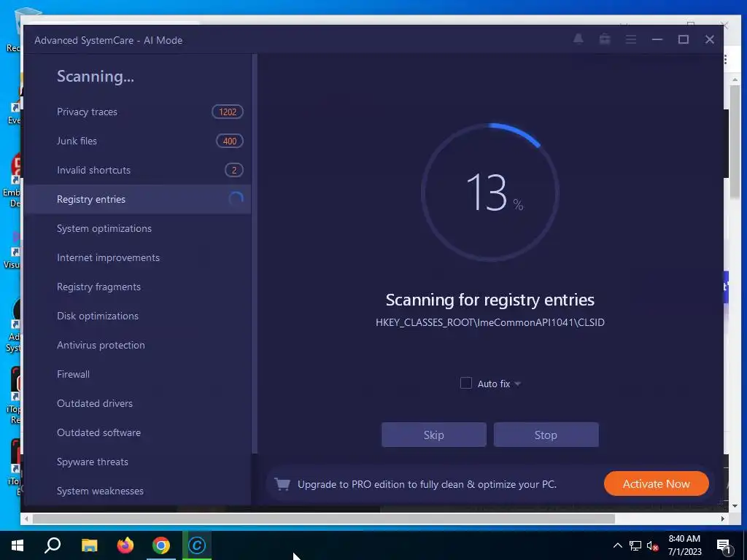Show hidden system tray icons

(617, 545)
